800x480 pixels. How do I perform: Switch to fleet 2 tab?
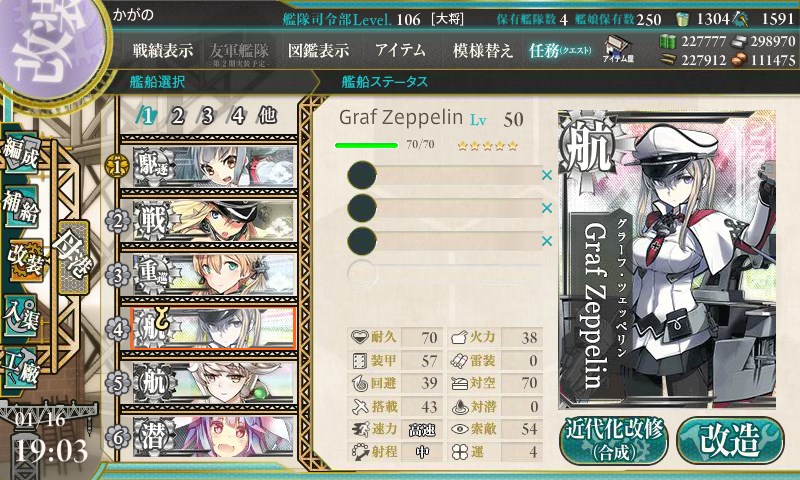coord(177,116)
